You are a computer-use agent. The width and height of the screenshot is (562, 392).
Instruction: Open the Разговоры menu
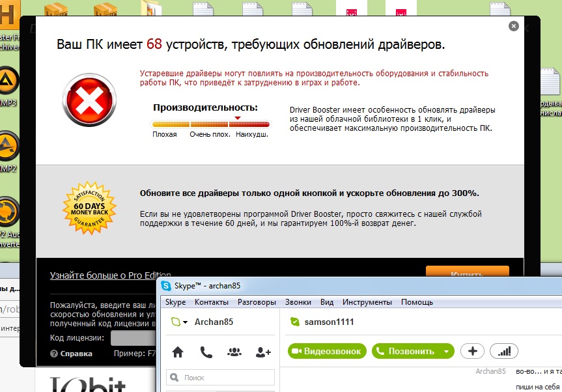257,302
